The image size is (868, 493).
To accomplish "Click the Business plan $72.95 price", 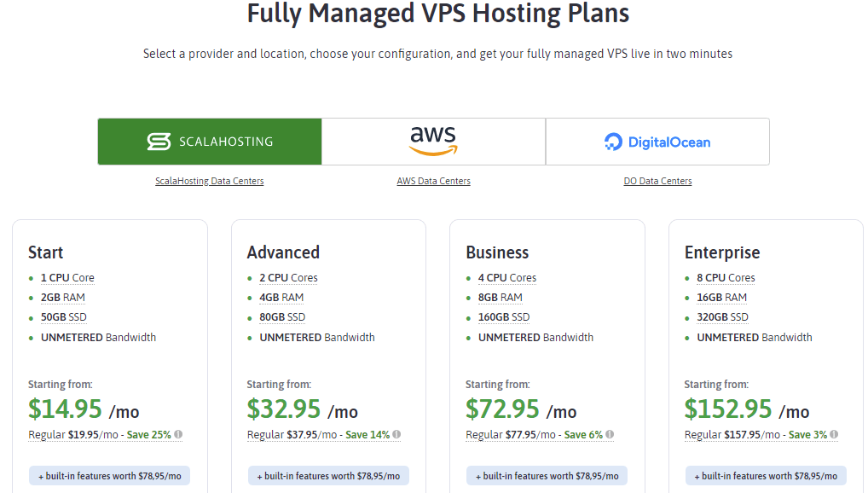I will point(502,409).
